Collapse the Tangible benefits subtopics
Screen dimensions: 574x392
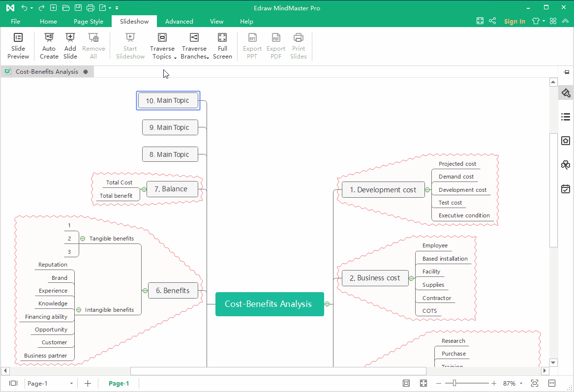(83, 239)
